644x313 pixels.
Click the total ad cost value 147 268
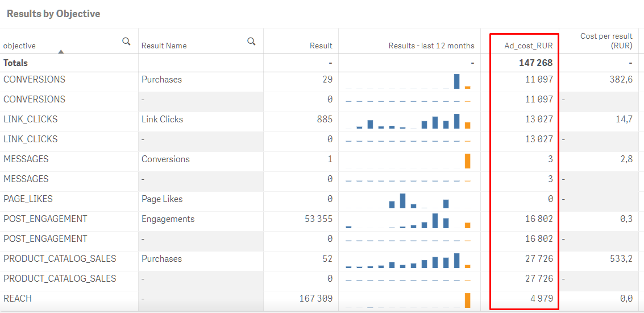[535, 63]
